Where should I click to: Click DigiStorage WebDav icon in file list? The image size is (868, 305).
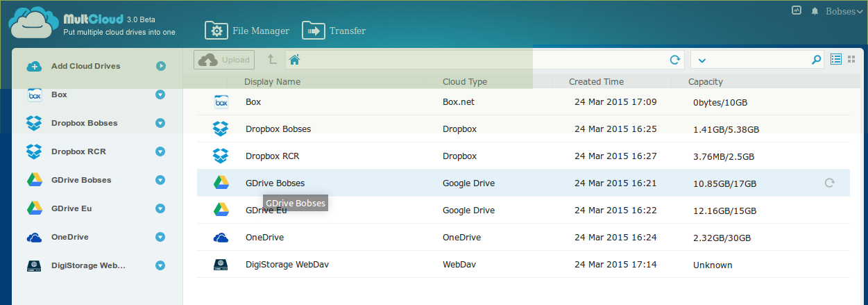pyautogui.click(x=221, y=265)
